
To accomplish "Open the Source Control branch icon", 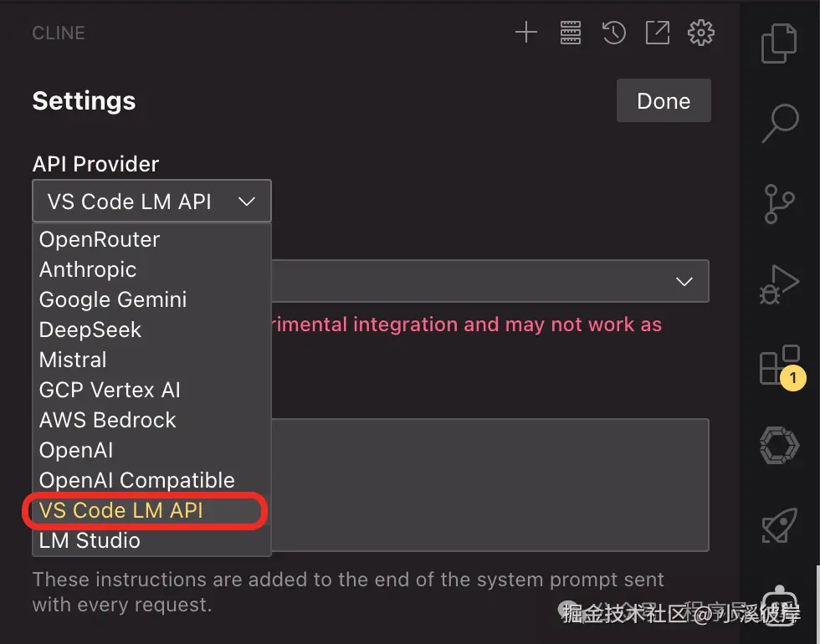I will (x=779, y=204).
